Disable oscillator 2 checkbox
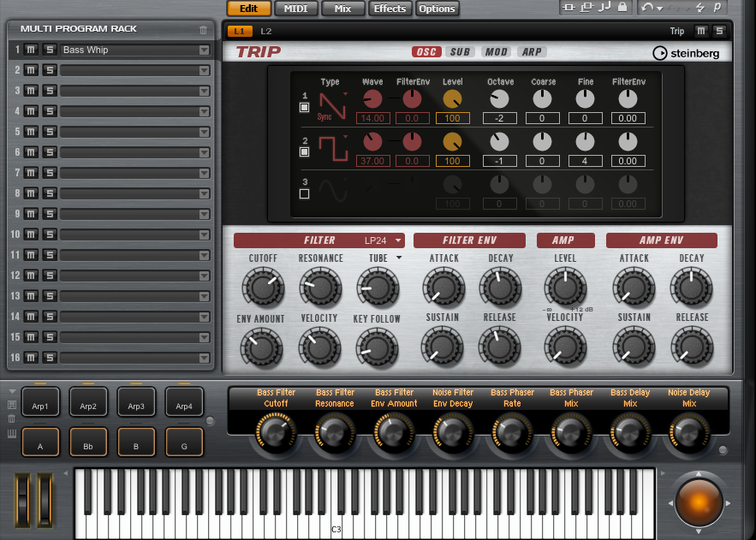 click(304, 152)
